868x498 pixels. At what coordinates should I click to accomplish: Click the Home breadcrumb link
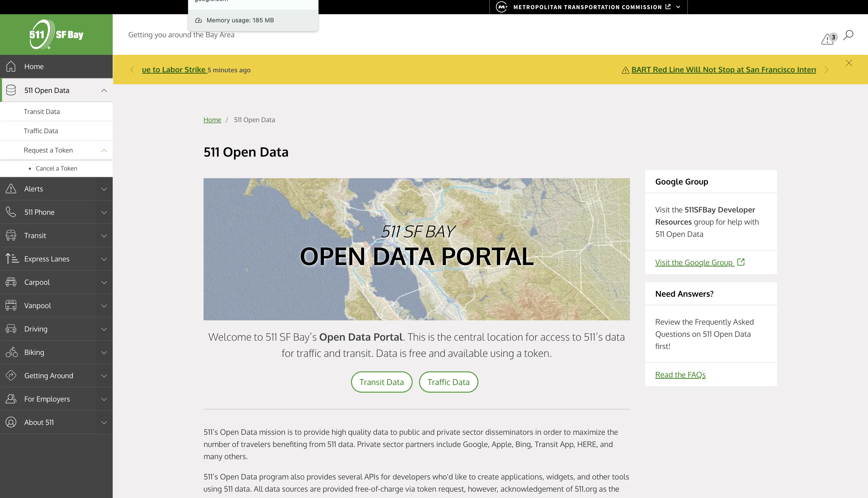click(x=212, y=120)
